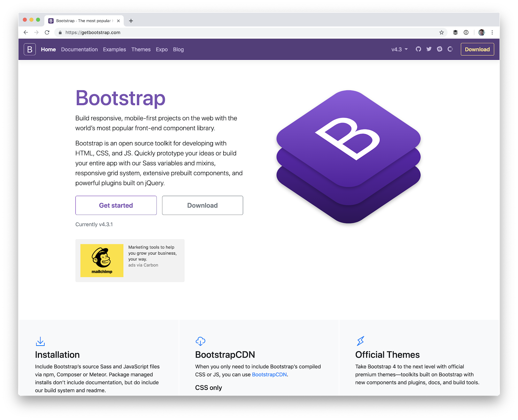The image size is (518, 420).
Task: Follow the BootstrapCDN link
Action: [269, 374]
